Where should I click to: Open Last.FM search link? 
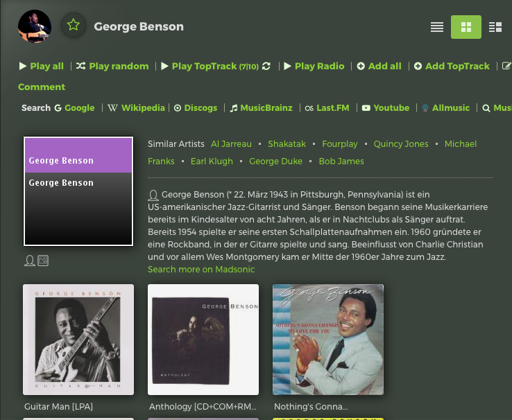coord(333,108)
